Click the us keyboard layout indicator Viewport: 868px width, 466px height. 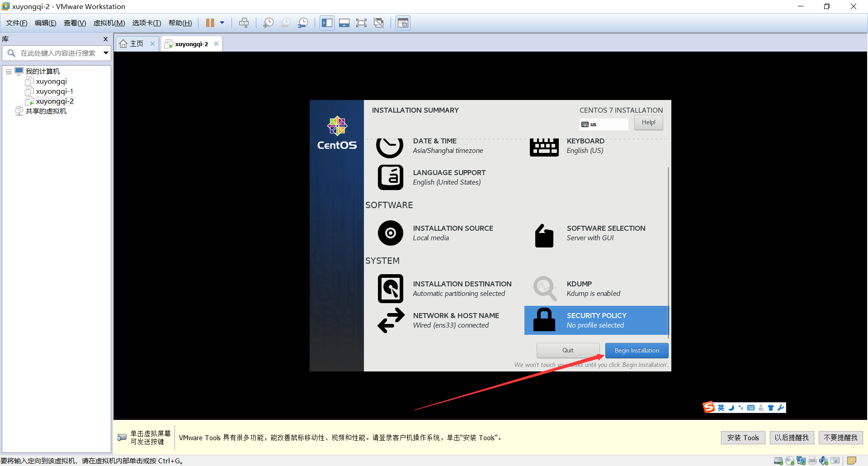pyautogui.click(x=604, y=124)
